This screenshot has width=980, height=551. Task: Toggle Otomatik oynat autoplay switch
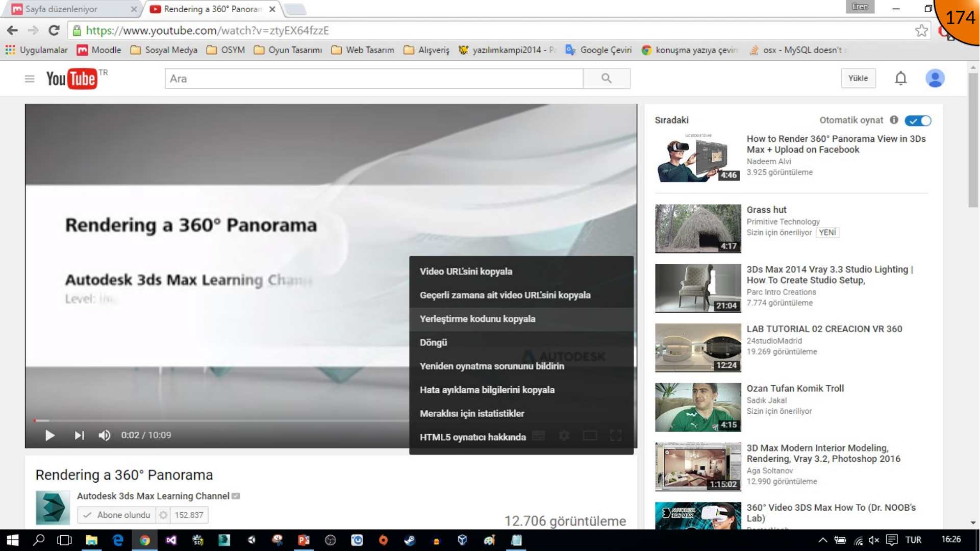[918, 120]
